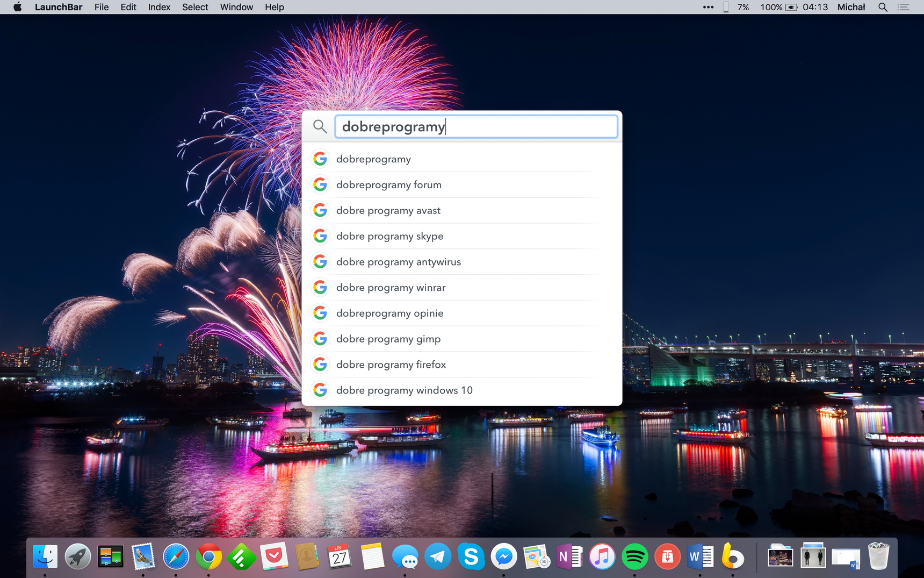Launch Google Chrome from the Dock
This screenshot has width=924, height=578.
(x=209, y=556)
